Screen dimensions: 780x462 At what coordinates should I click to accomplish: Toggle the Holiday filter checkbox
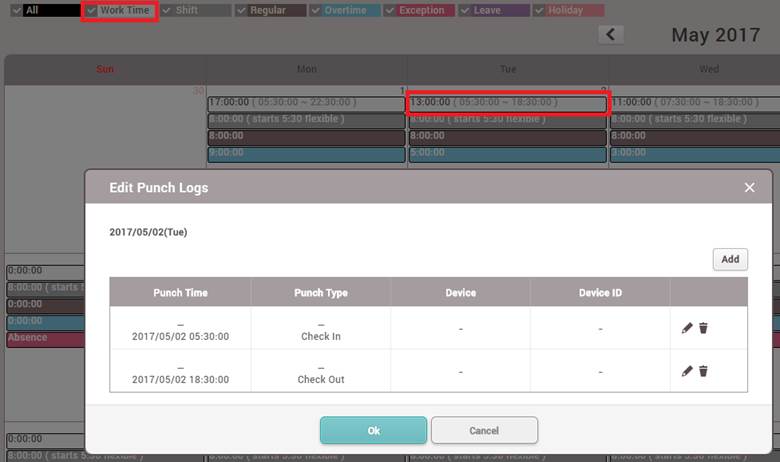point(540,11)
